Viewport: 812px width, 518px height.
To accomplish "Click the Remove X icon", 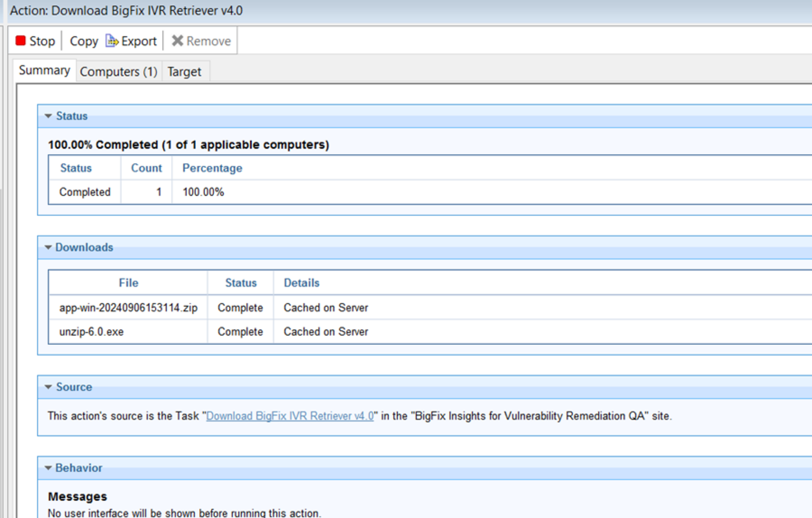I will 177,41.
